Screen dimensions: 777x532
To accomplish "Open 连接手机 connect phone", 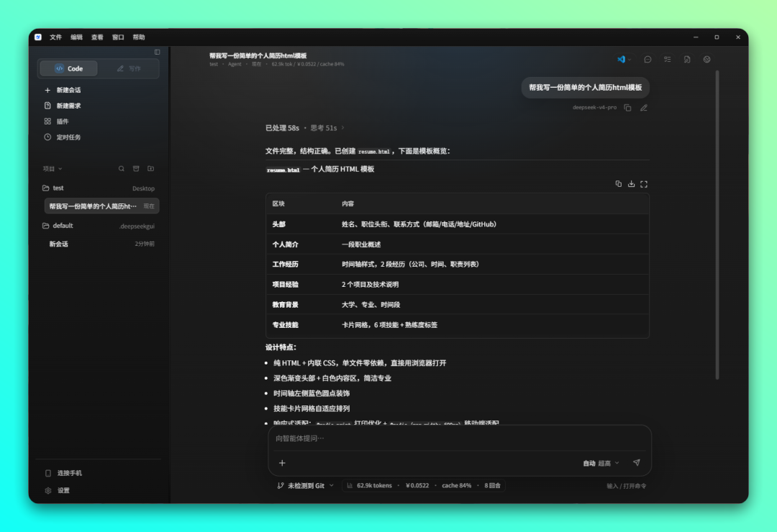I will 63,473.
